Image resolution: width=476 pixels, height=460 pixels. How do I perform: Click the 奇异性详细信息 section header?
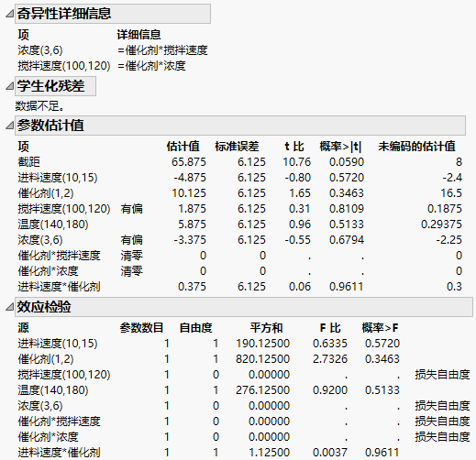(x=113, y=14)
